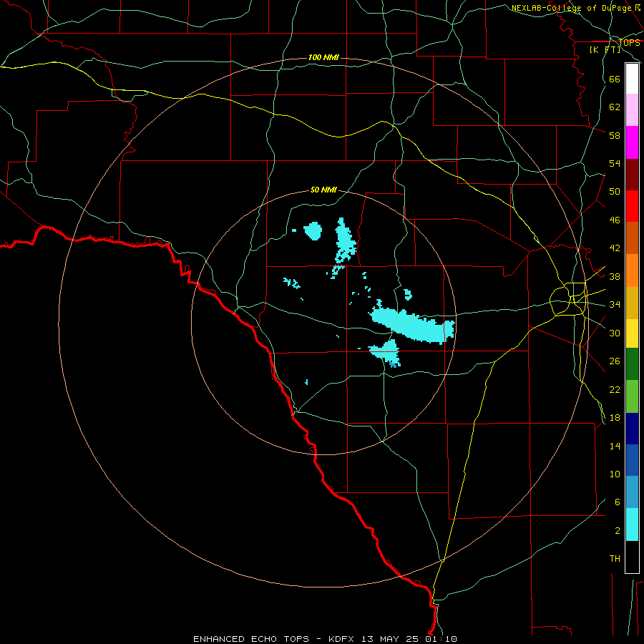Click the '26' legend value
644x644 pixels.
tap(615, 361)
